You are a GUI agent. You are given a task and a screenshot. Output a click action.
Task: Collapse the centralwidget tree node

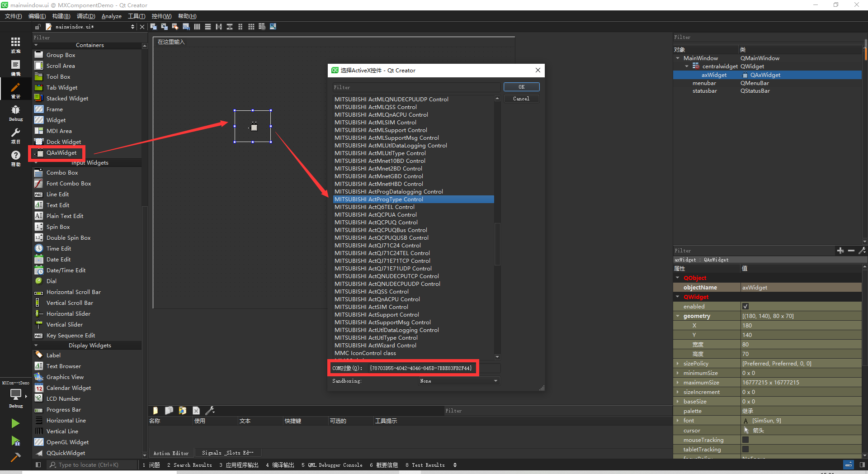point(687,66)
